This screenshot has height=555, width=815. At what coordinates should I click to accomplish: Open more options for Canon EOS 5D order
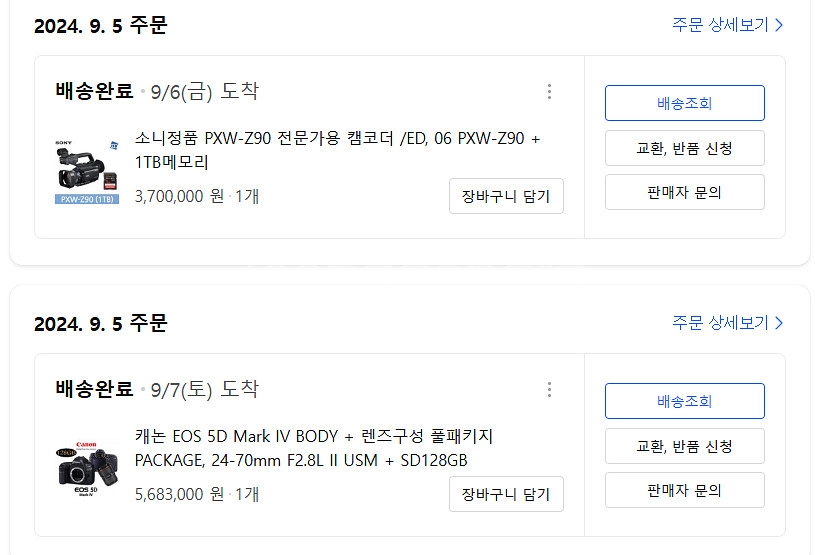(x=549, y=390)
